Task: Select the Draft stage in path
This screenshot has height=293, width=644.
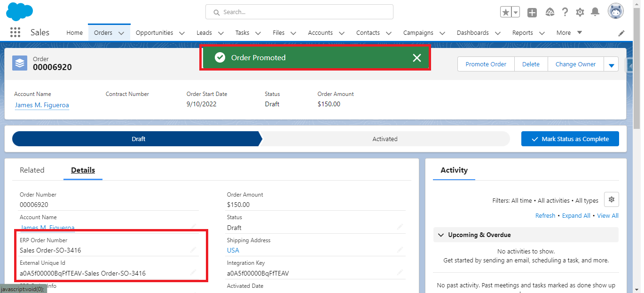Action: 136,139
